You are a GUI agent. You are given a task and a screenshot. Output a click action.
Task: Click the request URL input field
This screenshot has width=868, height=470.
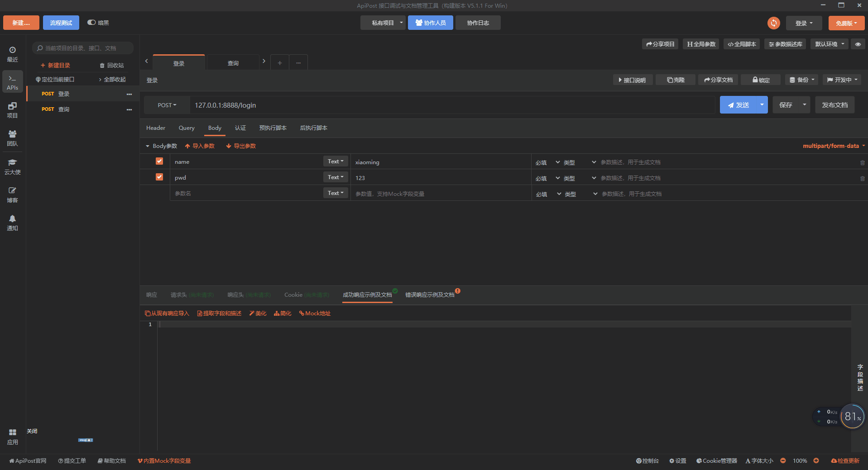[x=453, y=105]
